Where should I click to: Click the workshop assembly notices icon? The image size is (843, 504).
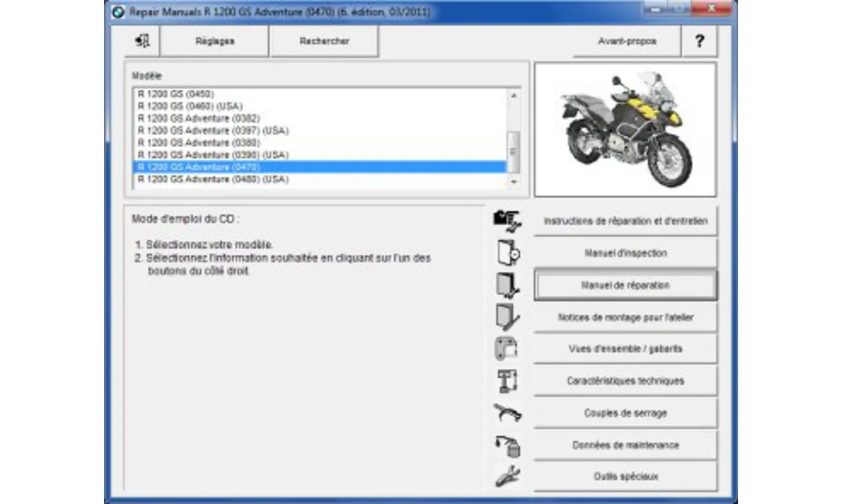pyautogui.click(x=508, y=317)
